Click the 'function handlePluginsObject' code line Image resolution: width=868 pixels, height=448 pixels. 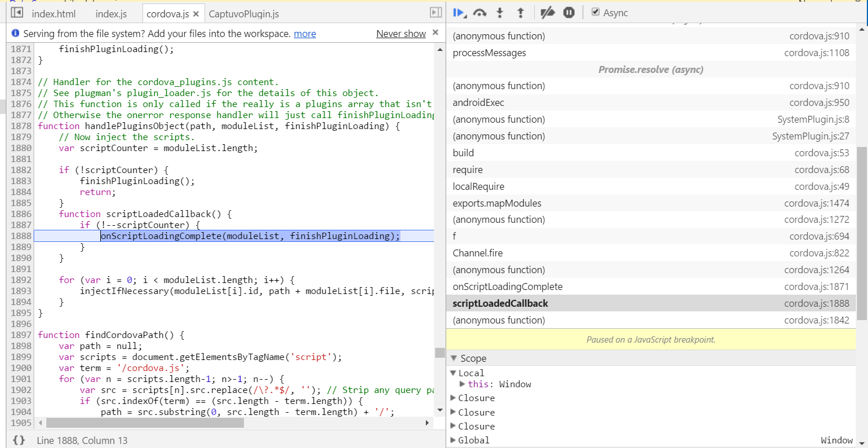pos(218,126)
